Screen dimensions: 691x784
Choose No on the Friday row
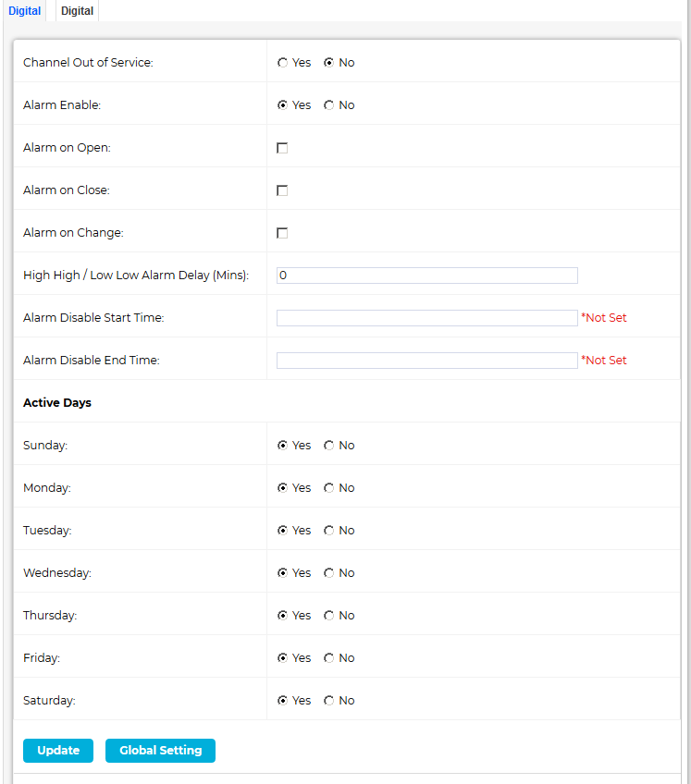(x=328, y=657)
